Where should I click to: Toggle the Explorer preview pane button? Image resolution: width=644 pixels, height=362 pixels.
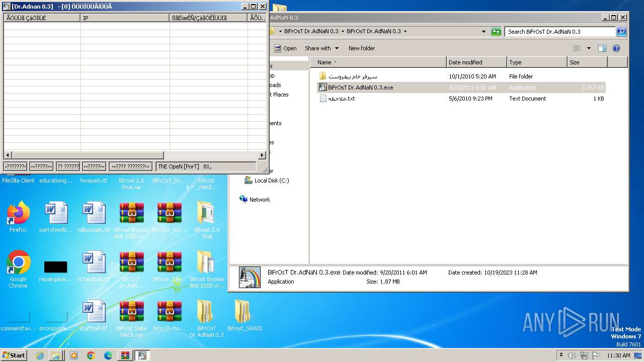[x=602, y=48]
